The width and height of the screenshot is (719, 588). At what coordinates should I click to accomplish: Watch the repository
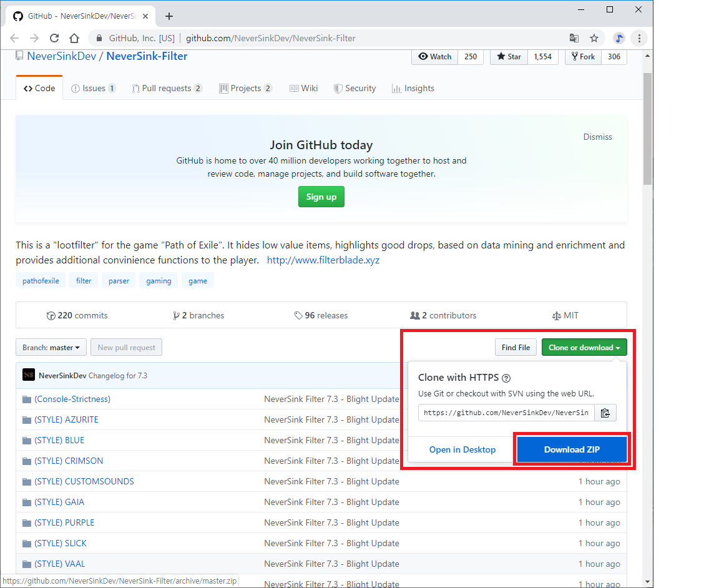(x=434, y=56)
